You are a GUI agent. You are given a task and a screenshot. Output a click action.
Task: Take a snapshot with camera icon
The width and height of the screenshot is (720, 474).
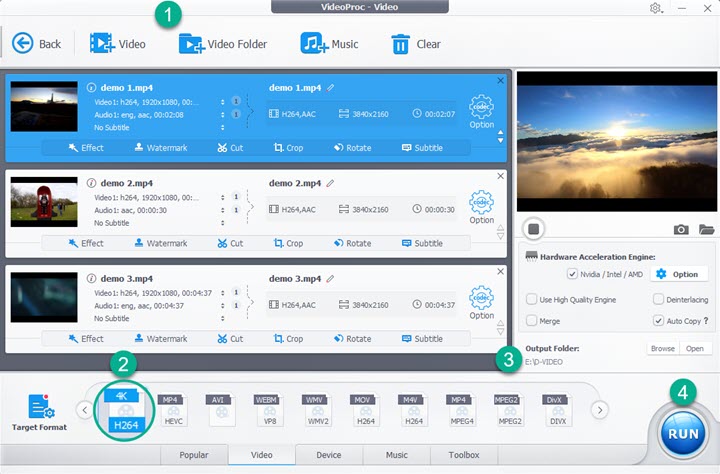click(x=681, y=229)
